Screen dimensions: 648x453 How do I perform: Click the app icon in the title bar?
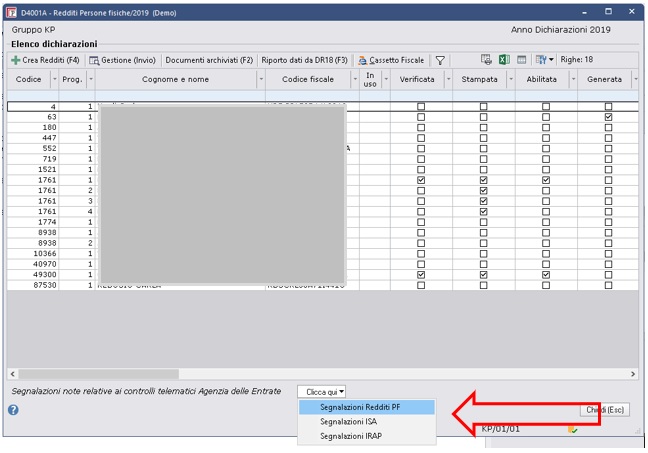tap(11, 11)
